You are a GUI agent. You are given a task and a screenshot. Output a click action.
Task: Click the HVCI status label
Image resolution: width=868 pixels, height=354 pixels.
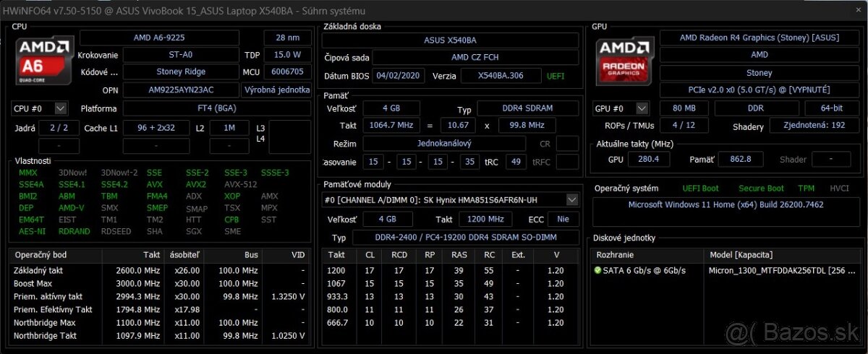[x=839, y=189]
